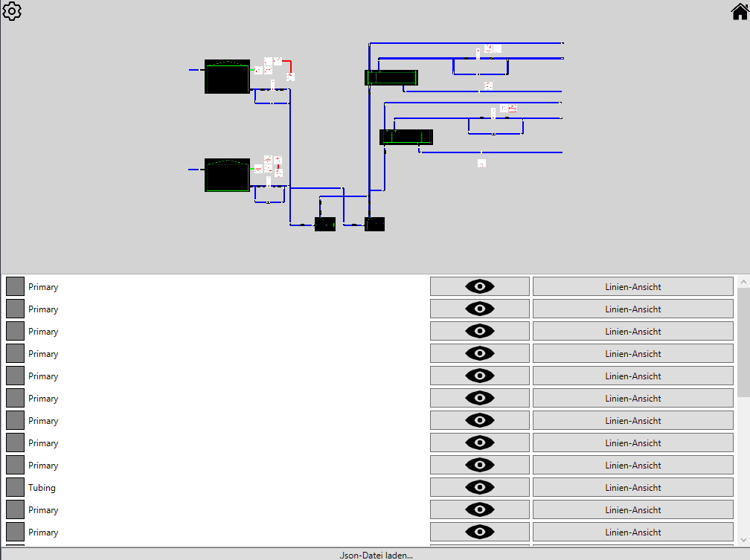Toggle eye visibility on the first Primary layer
The height and width of the screenshot is (560, 750).
(x=479, y=286)
